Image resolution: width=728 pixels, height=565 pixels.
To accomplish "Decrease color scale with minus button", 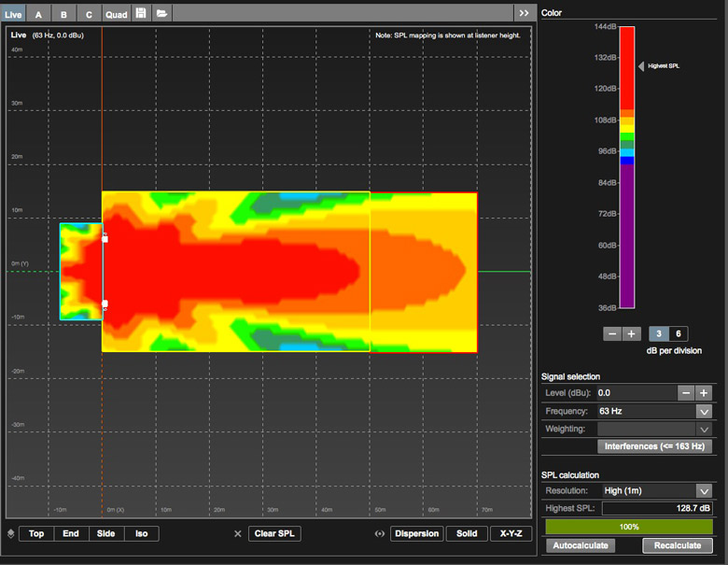I will point(612,333).
